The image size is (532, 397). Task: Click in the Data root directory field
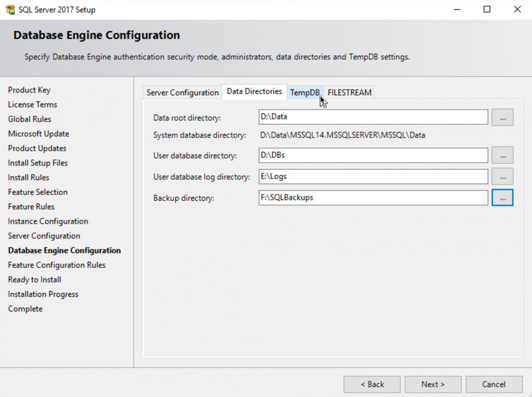[x=373, y=117]
